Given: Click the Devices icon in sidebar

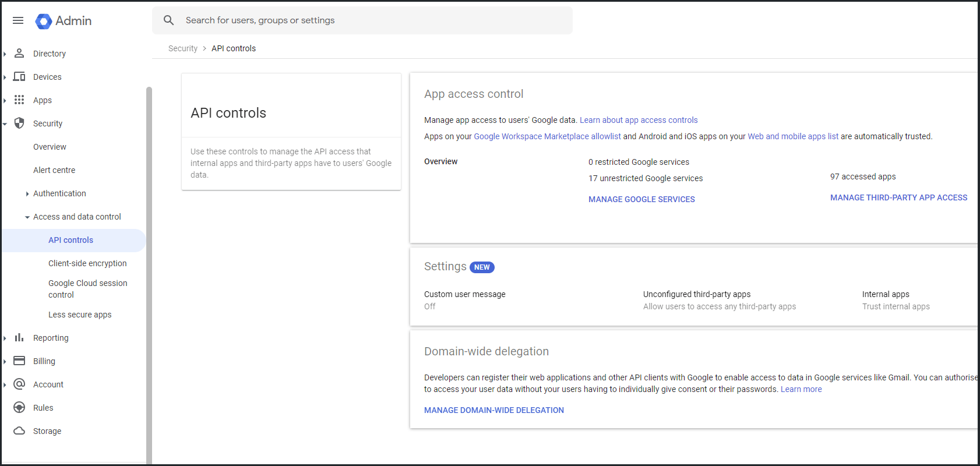Looking at the screenshot, I should coord(19,77).
